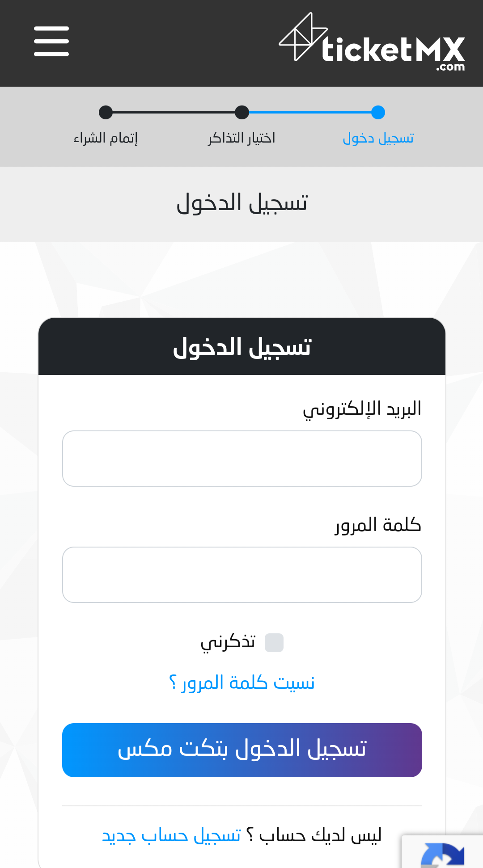Select the تسجيل دخول step label
483x868 pixels.
[x=378, y=138]
